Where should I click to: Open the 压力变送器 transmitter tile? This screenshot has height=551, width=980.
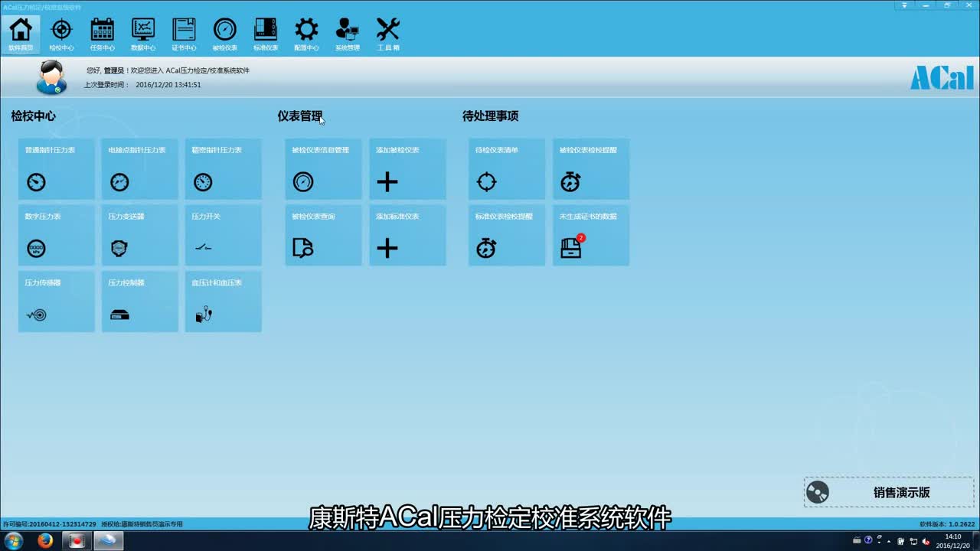(x=139, y=235)
